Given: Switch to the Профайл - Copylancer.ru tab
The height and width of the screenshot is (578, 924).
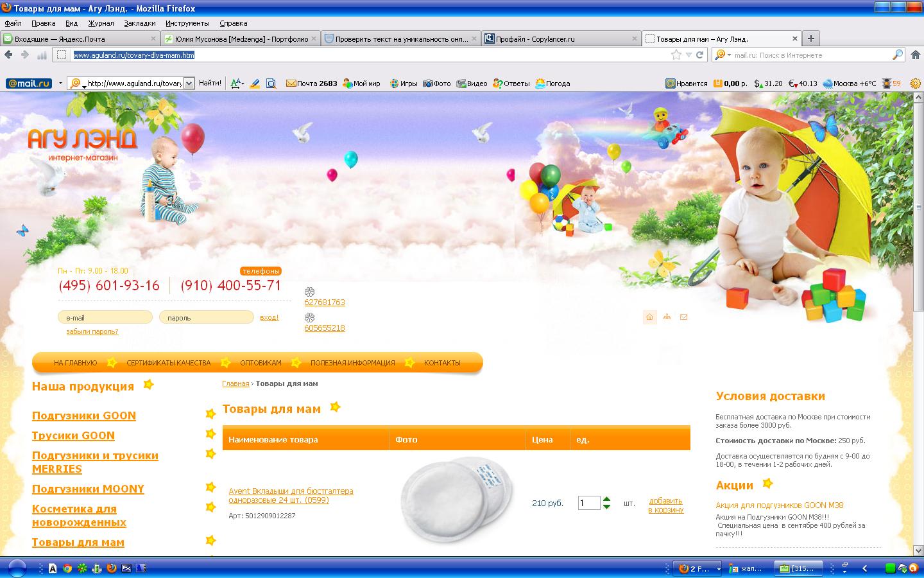Looking at the screenshot, I should [x=561, y=39].
